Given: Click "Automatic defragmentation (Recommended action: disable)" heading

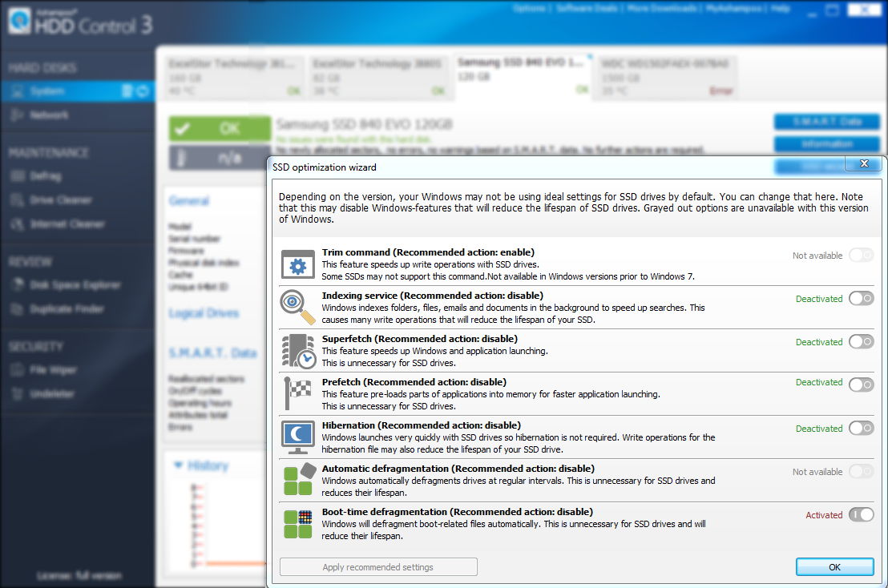Looking at the screenshot, I should click(458, 469).
